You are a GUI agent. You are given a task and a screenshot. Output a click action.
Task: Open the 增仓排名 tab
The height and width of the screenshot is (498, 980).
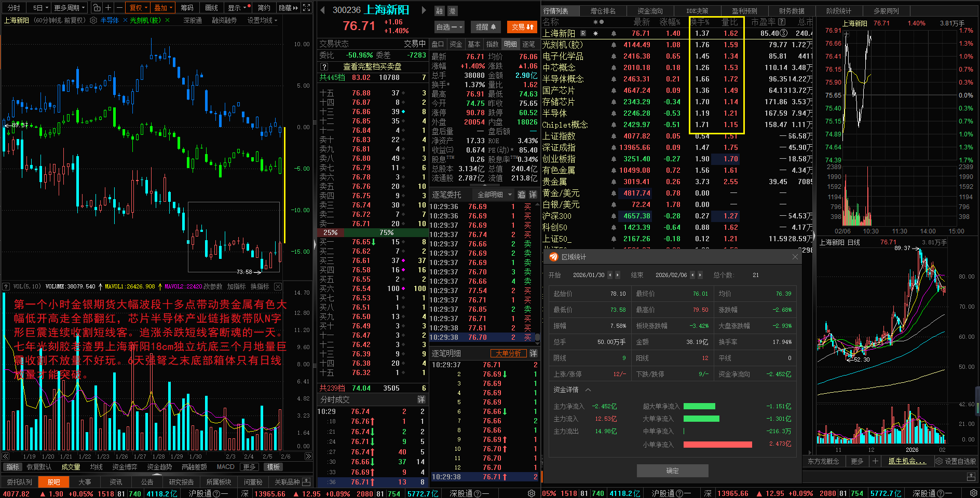coord(603,10)
